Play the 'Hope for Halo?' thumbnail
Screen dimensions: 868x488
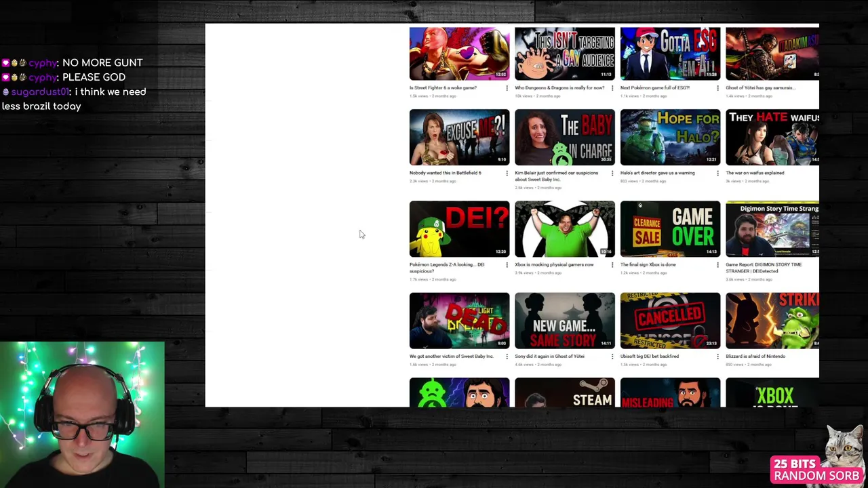pyautogui.click(x=670, y=138)
